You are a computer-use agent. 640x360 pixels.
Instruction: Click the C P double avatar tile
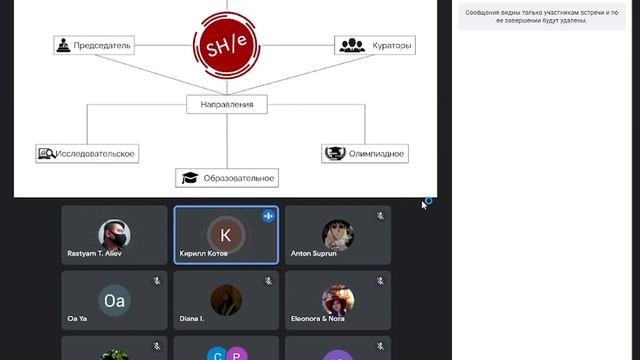pos(226,348)
